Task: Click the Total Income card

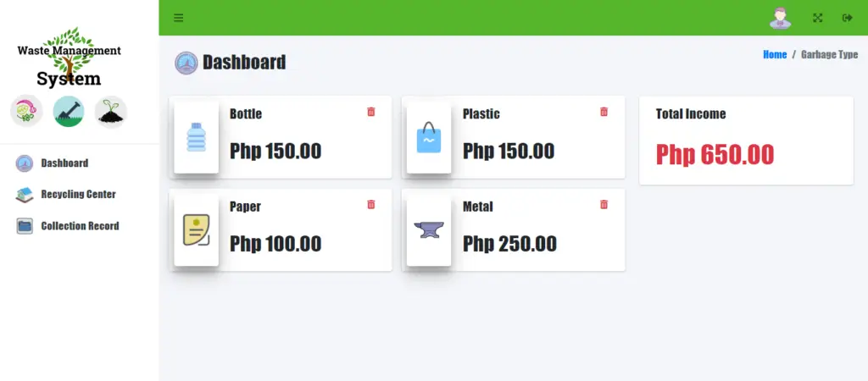Action: click(x=746, y=141)
